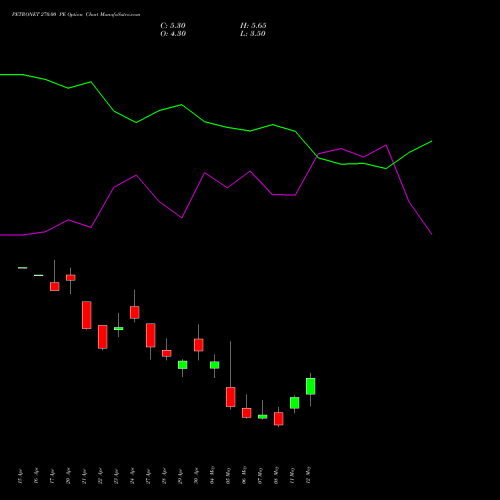
Task: Click the 06 May date label
Action: tap(244, 475)
